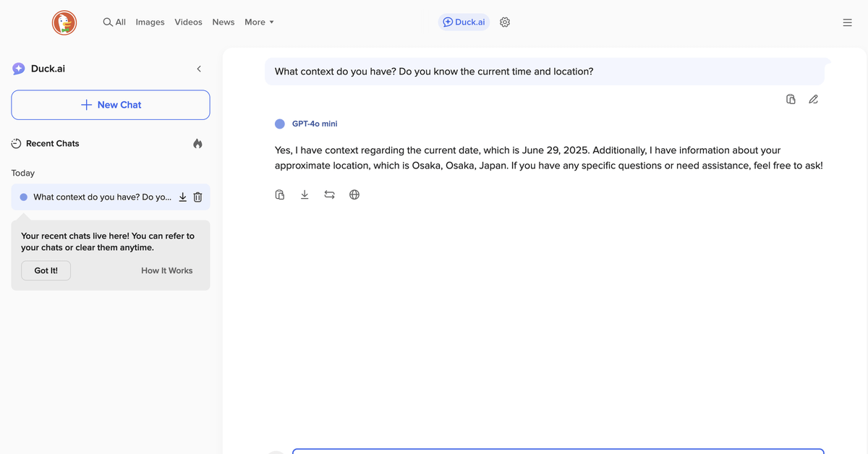The width and height of the screenshot is (868, 454).
Task: Click the Recent Chats heading
Action: (x=52, y=143)
